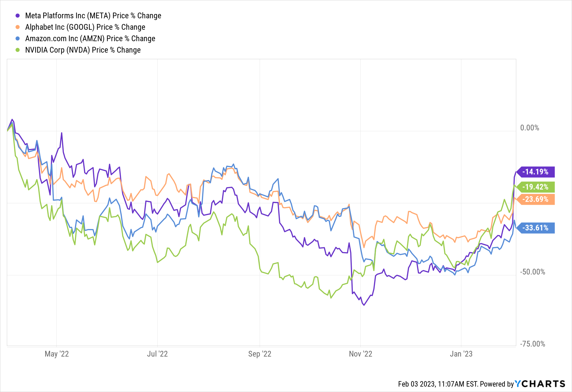Screen dimensions: 572x392
Task: Click the green -19.42% value flag
Action: pos(535,187)
